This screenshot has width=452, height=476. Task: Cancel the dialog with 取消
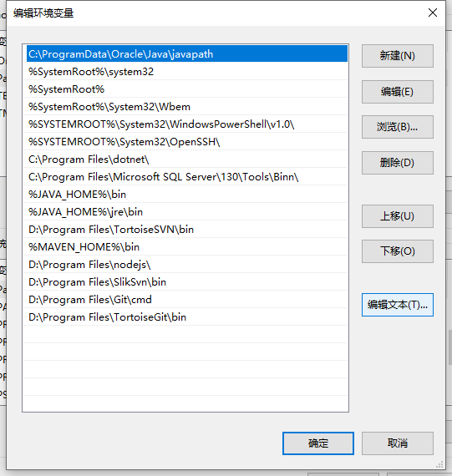click(398, 443)
